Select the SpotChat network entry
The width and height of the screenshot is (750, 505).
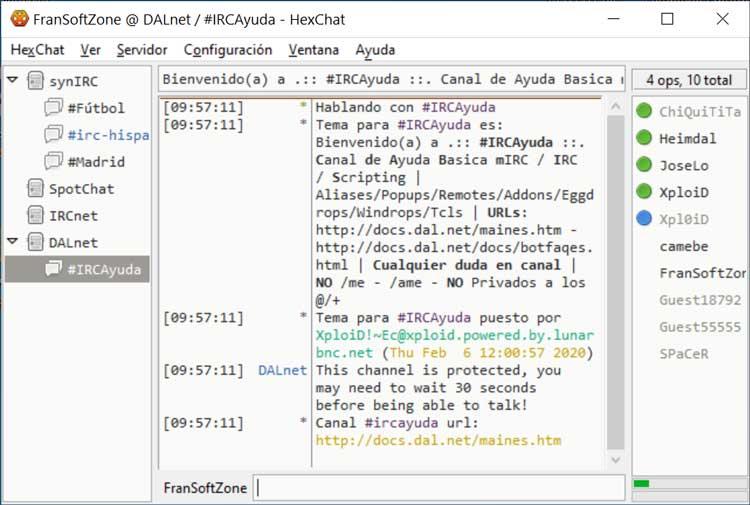[81, 189]
